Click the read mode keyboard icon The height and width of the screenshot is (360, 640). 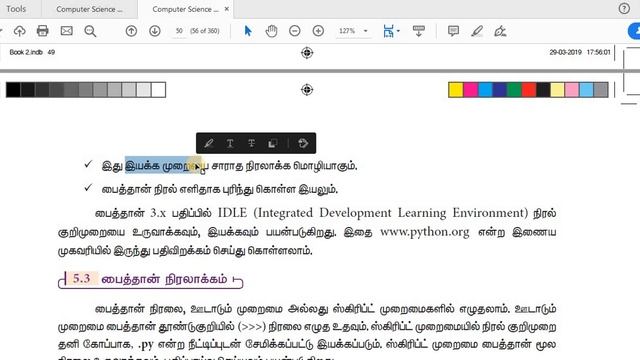tap(419, 31)
